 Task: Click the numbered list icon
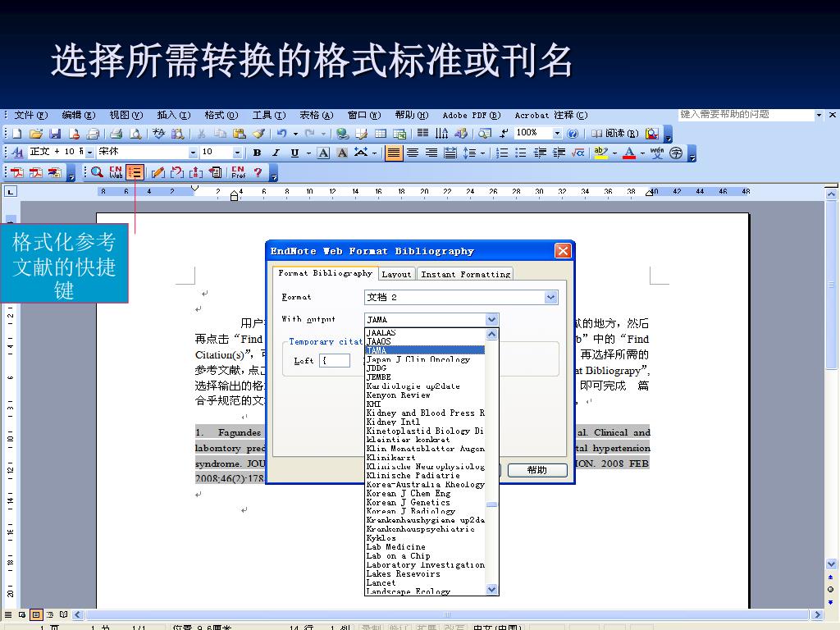502,153
